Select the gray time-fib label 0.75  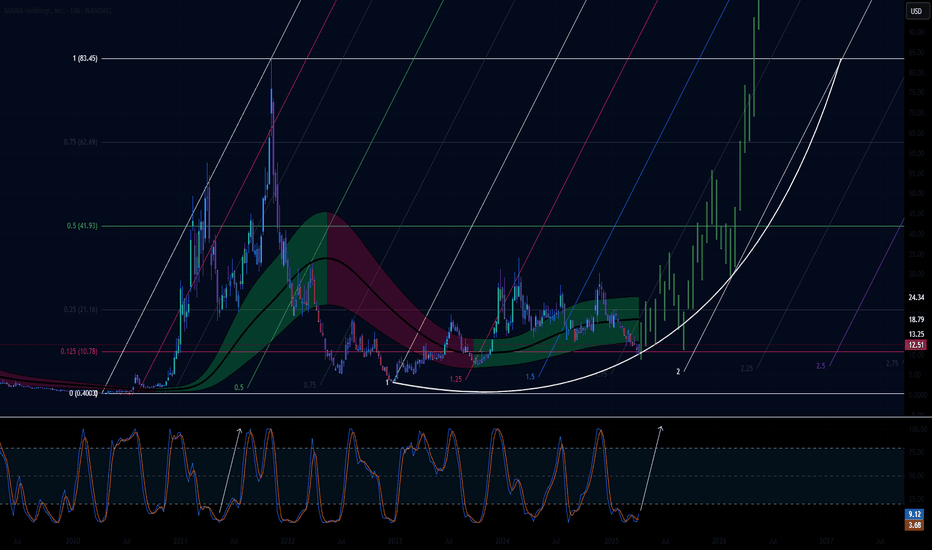coord(310,385)
